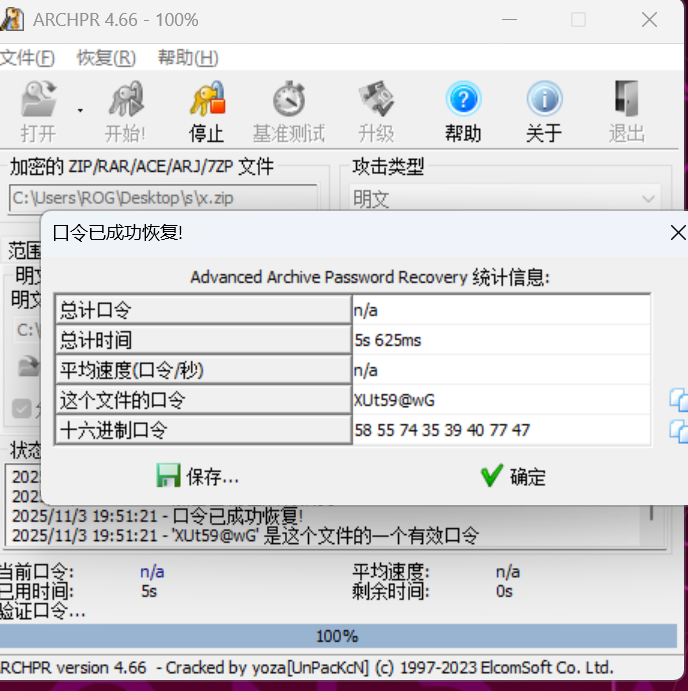Copy the file password with copy icon
The image size is (688, 691).
click(679, 400)
